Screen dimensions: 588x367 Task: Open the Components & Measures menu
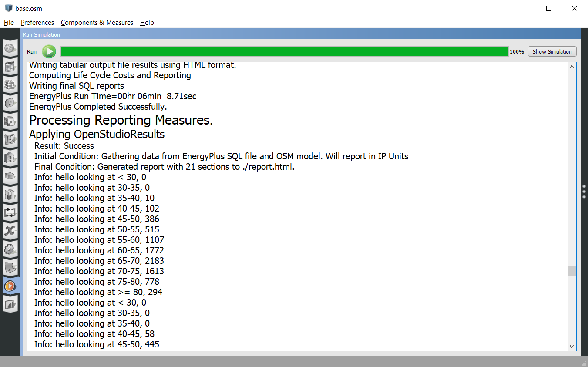[x=97, y=22]
